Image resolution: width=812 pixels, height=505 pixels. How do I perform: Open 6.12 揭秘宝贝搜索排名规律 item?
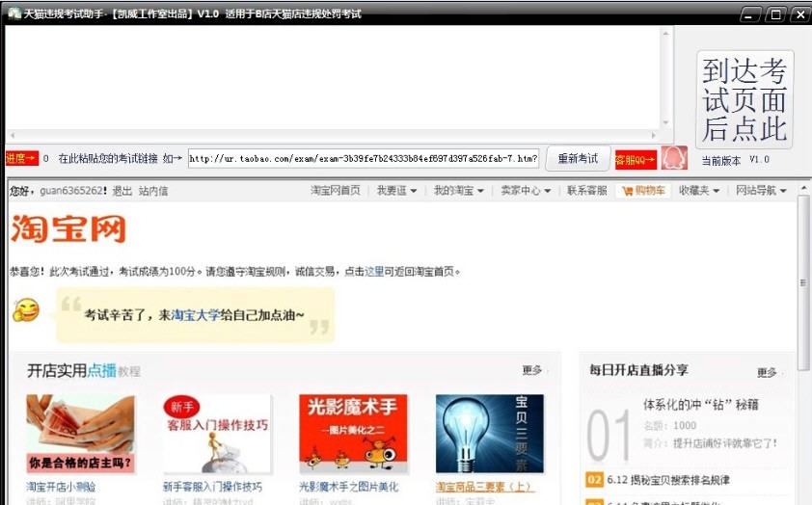668,480
